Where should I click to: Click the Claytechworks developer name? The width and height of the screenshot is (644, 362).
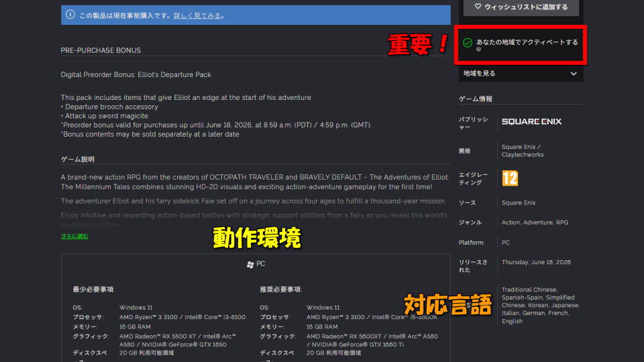coord(523,155)
